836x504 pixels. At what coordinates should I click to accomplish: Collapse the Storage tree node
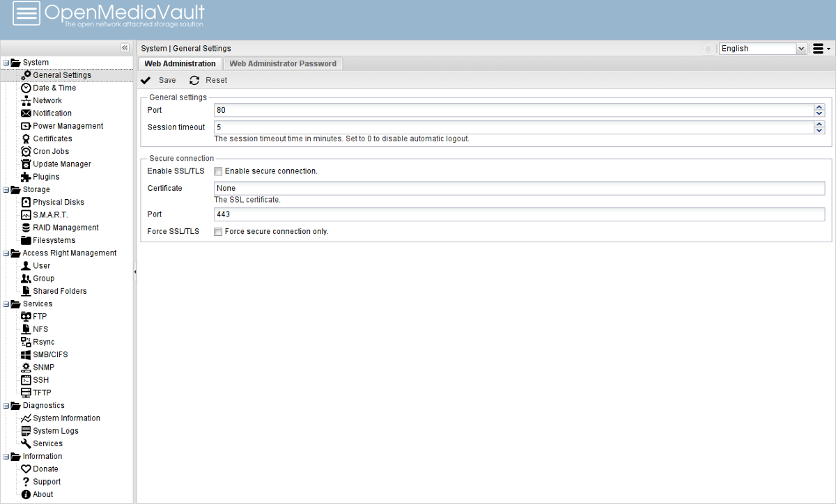6,189
